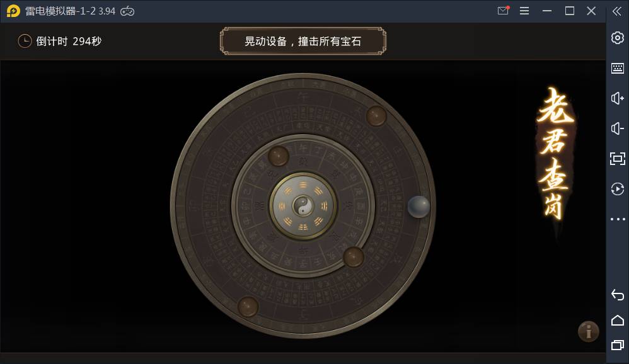Decrease volume with speaker minus icon
Image resolution: width=629 pixels, height=364 pixels.
618,128
